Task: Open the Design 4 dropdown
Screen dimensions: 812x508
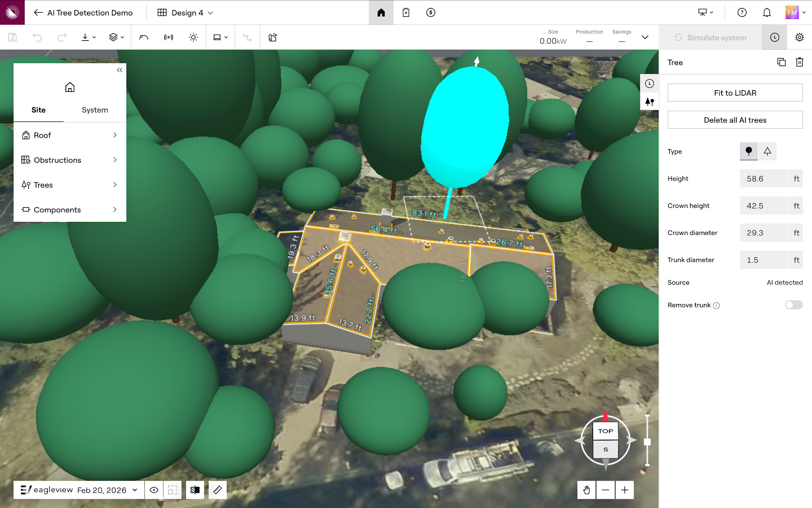Action: pyautogui.click(x=185, y=13)
